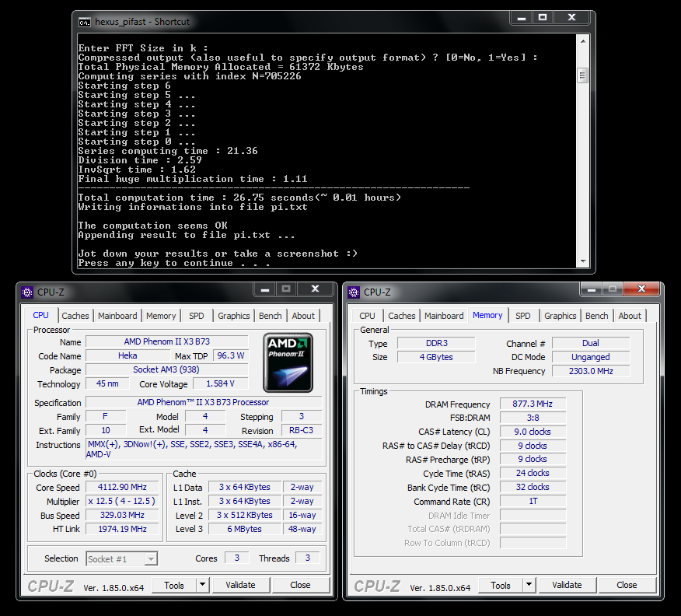
Task: Click the Bus Speed value 329.03 MHz
Action: (x=122, y=515)
